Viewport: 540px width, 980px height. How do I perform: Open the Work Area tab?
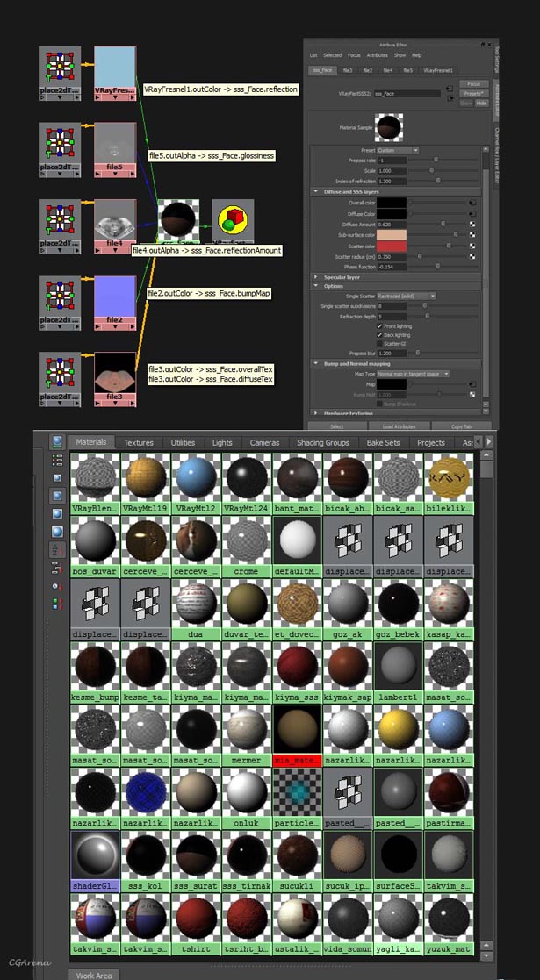point(94,975)
